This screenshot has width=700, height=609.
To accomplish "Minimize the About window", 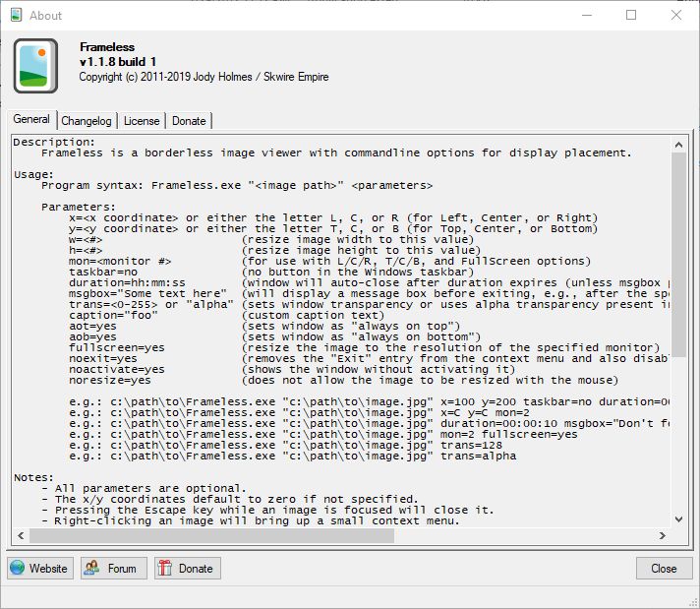I will [586, 15].
